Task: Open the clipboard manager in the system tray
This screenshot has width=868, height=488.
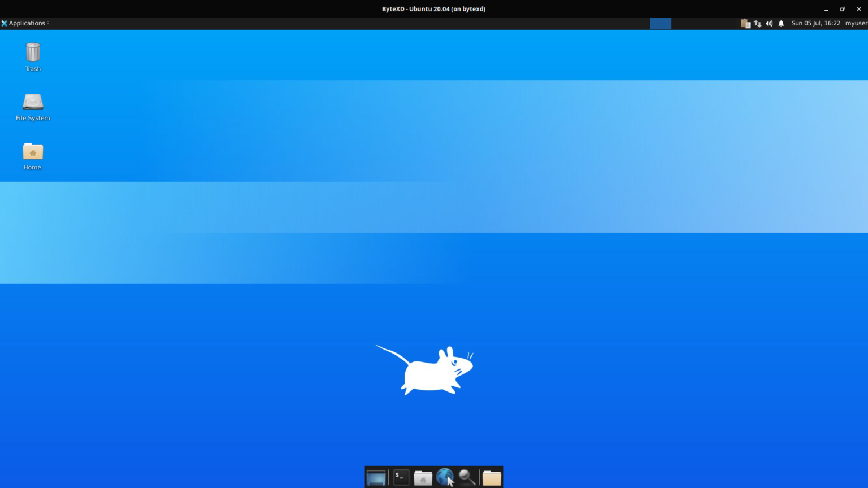Action: click(x=745, y=23)
